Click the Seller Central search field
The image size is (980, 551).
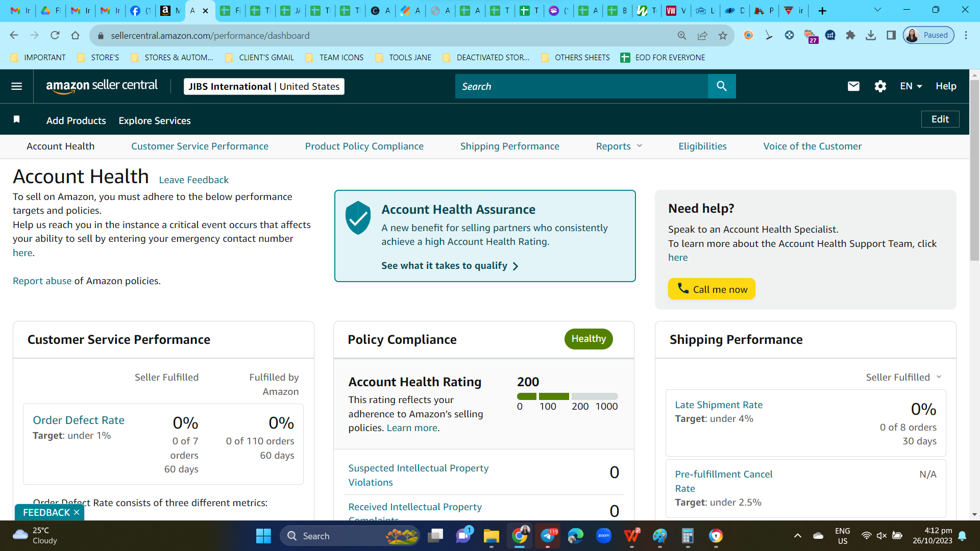click(x=581, y=86)
